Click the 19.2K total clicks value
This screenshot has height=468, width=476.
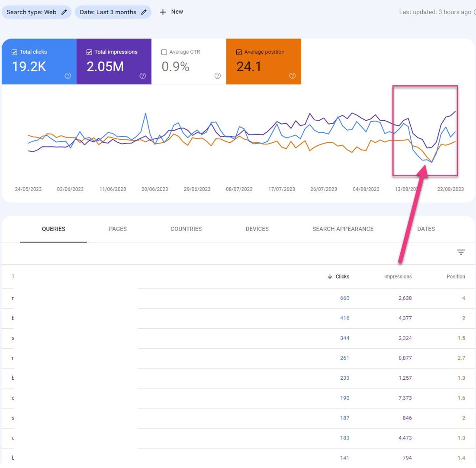point(29,67)
